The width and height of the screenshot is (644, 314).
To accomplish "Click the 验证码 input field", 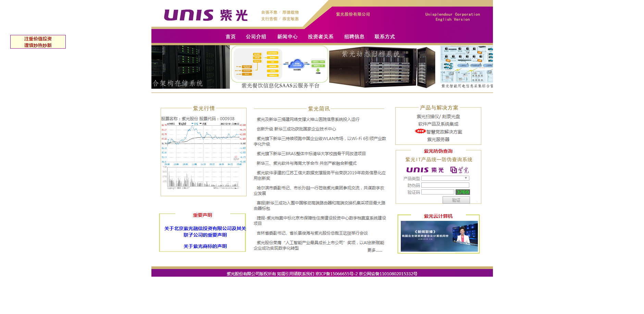I will 437,192.
